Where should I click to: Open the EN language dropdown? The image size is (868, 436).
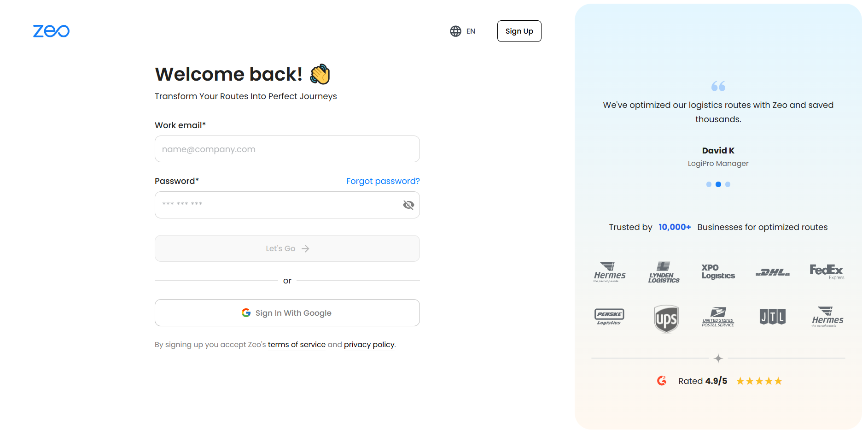click(x=471, y=31)
